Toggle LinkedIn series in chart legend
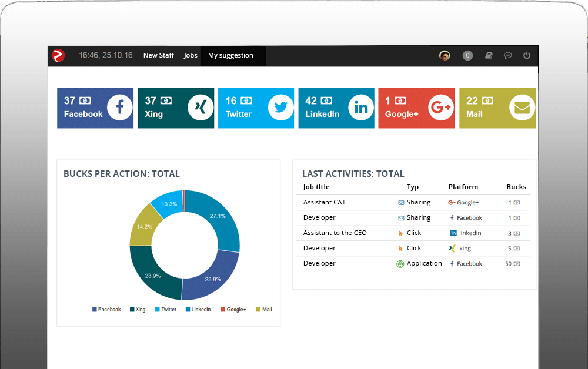Screen dimensions: 588x369 point(198,310)
